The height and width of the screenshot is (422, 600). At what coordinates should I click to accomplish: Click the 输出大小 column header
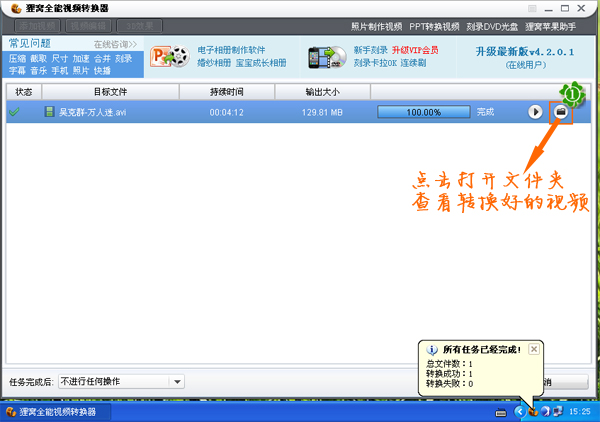pyautogui.click(x=323, y=92)
